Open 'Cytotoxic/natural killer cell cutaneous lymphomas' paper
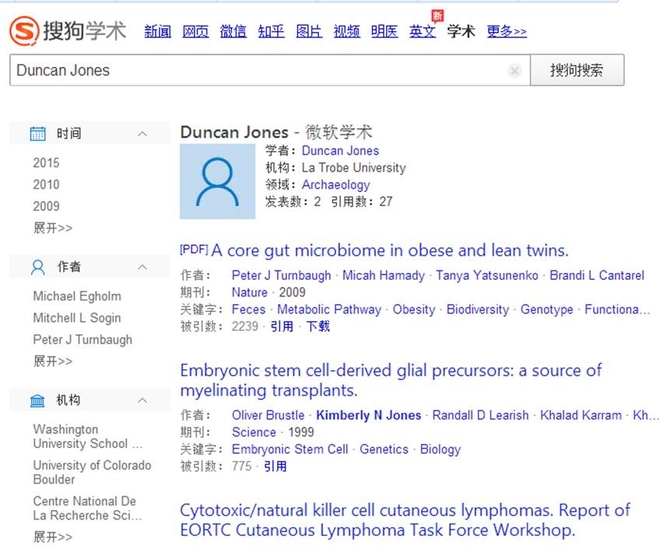Viewport: 670px width, 549px height. coord(405,520)
